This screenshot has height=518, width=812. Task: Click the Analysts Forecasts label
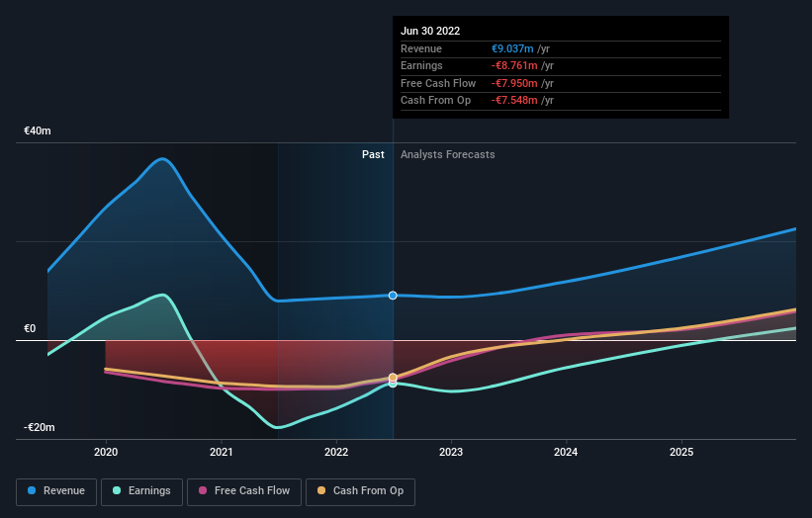click(447, 154)
